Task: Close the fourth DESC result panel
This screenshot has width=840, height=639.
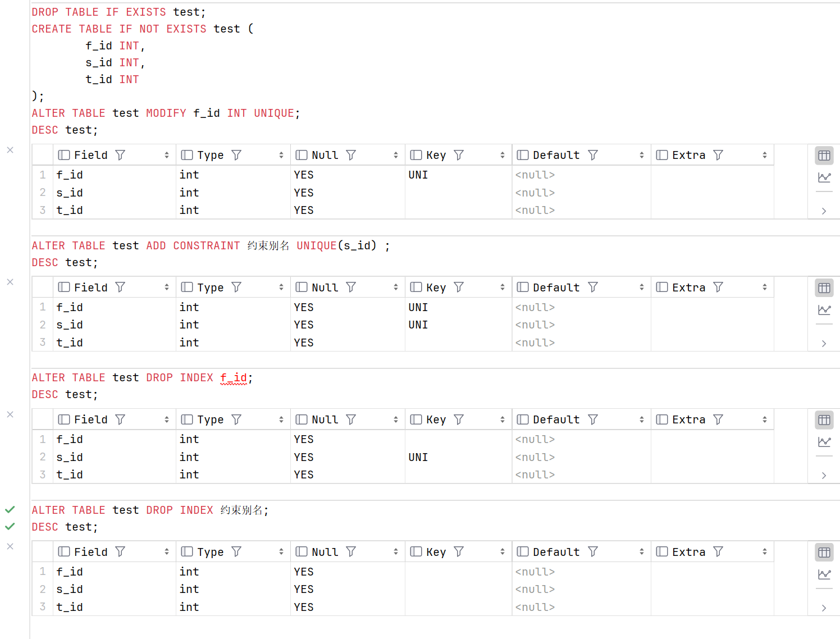Action: tap(10, 546)
